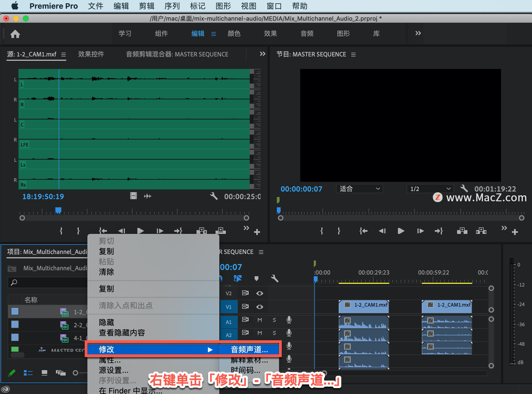Choose 隐藏 in context menu
The width and height of the screenshot is (532, 394).
tap(106, 322)
